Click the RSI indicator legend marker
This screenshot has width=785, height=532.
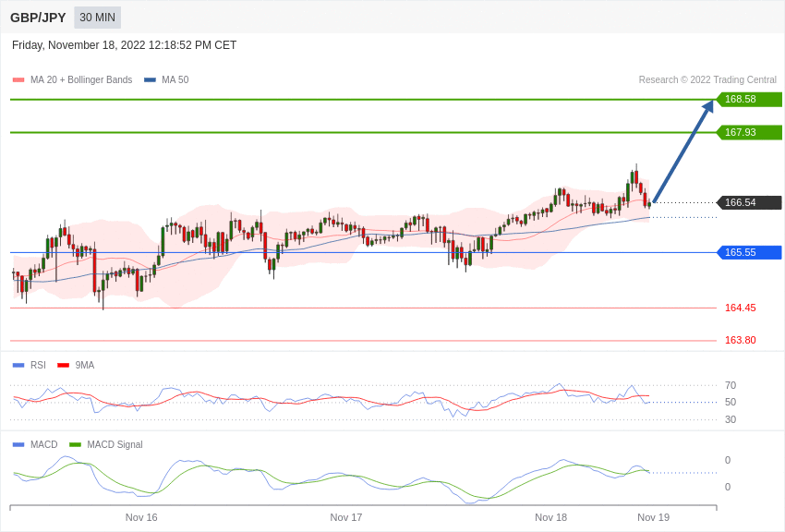[18, 365]
